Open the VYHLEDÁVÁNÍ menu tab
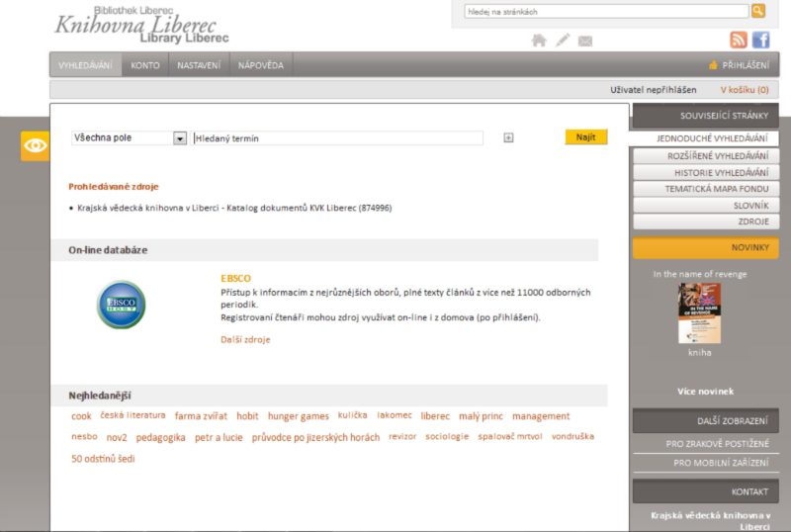791x532 pixels. [x=85, y=65]
